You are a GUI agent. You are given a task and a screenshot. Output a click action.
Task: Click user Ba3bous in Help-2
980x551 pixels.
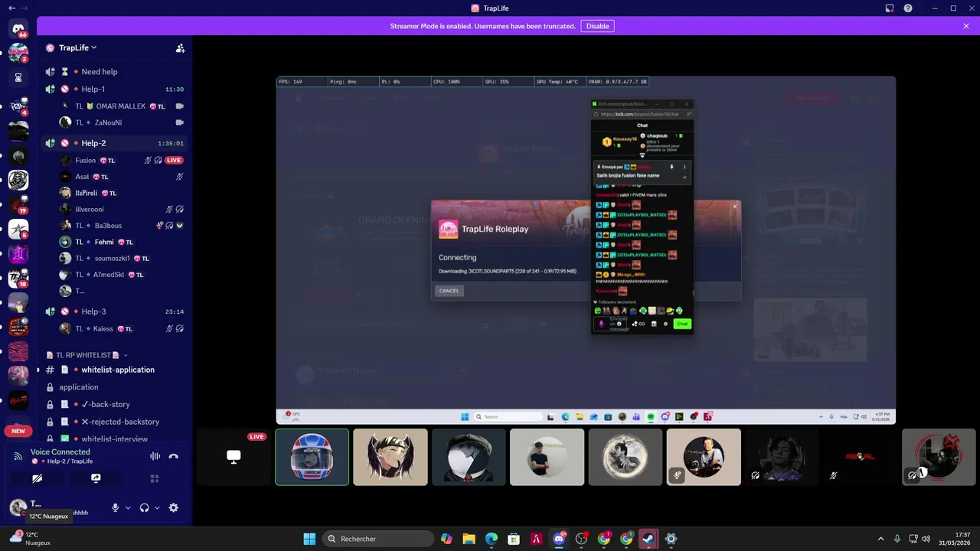(122, 226)
